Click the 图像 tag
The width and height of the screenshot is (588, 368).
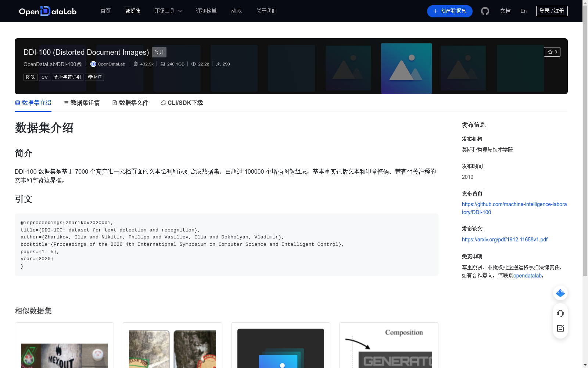click(31, 77)
